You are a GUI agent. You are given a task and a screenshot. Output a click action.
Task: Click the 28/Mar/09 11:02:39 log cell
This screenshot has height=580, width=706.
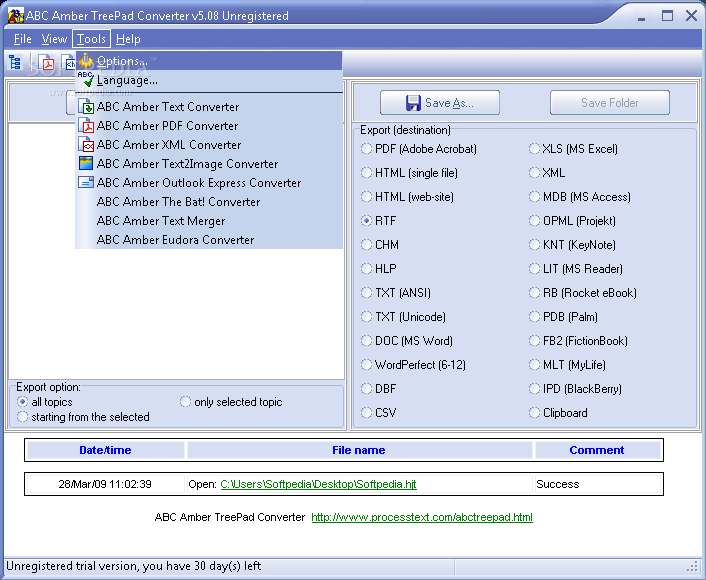pos(105,484)
